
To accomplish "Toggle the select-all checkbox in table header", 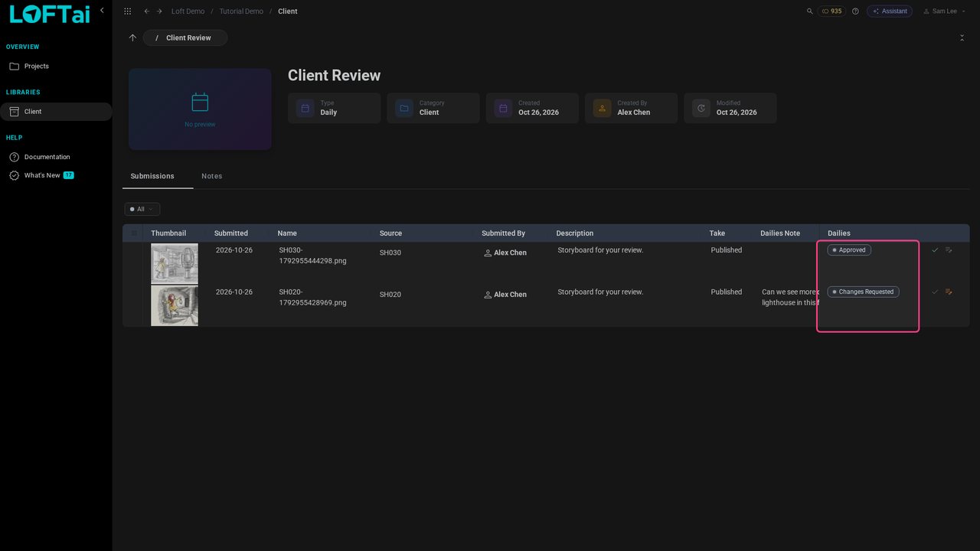I will [x=135, y=233].
